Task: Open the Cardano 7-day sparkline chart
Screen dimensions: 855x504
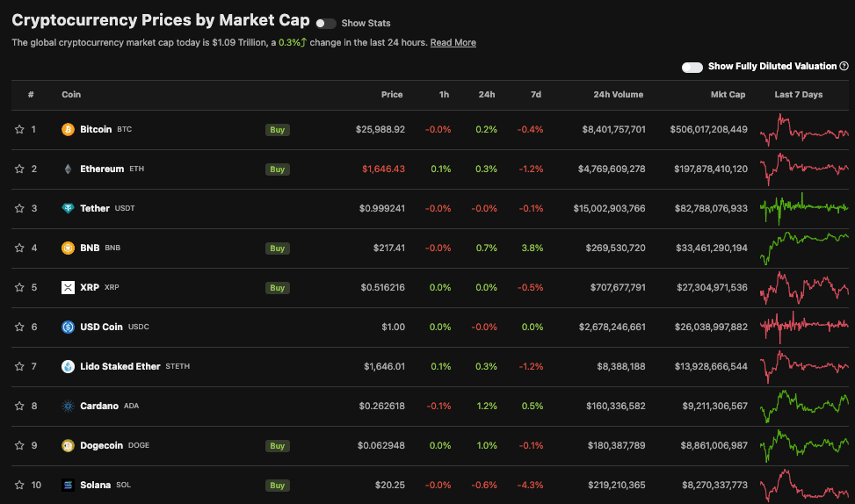Action: pyautogui.click(x=804, y=406)
